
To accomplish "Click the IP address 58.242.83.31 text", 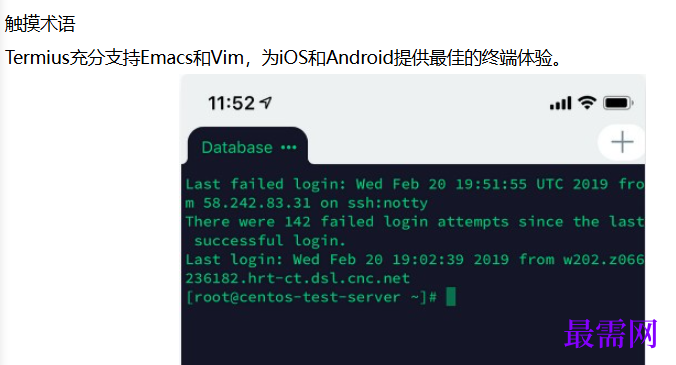I will (x=257, y=203).
